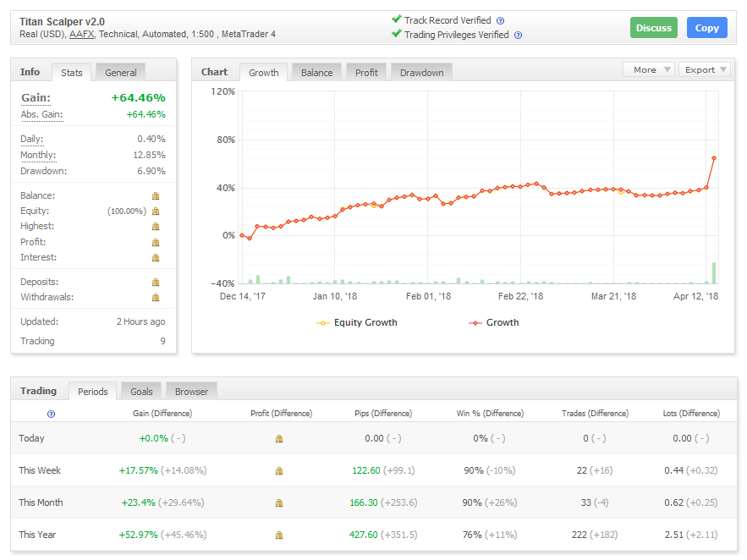This screenshot has width=747, height=560.
Task: Open the More dropdown on chart
Action: click(648, 70)
